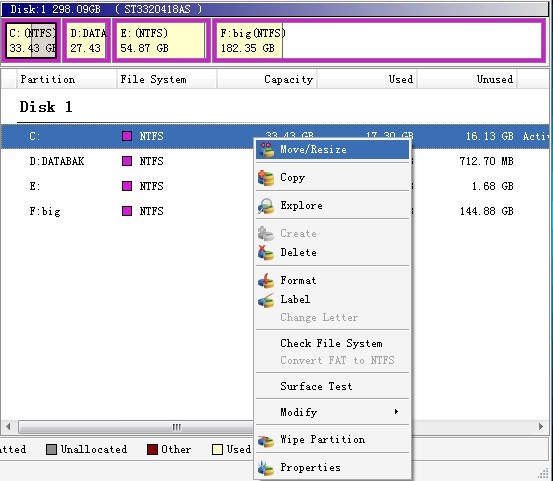Select Delete menu entry
553x481 pixels.
pos(333,252)
